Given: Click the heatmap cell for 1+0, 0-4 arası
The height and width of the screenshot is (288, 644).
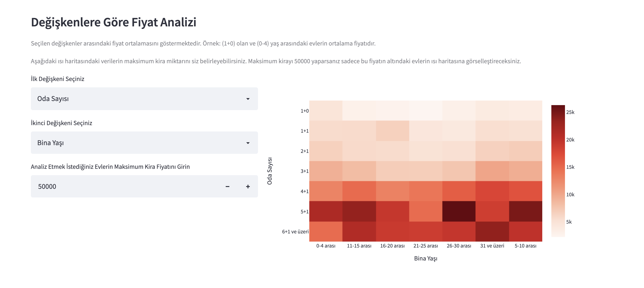Looking at the screenshot, I should 326,111.
